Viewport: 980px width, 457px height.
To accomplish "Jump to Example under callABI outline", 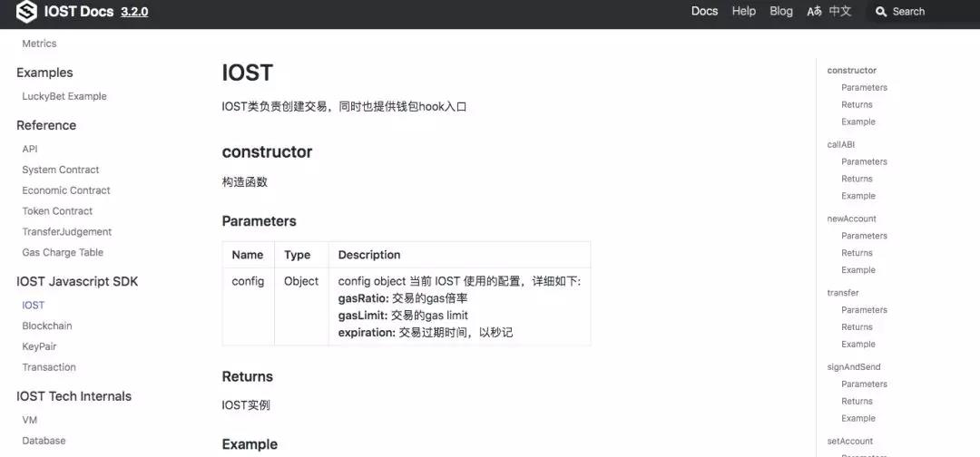I will coord(858,196).
